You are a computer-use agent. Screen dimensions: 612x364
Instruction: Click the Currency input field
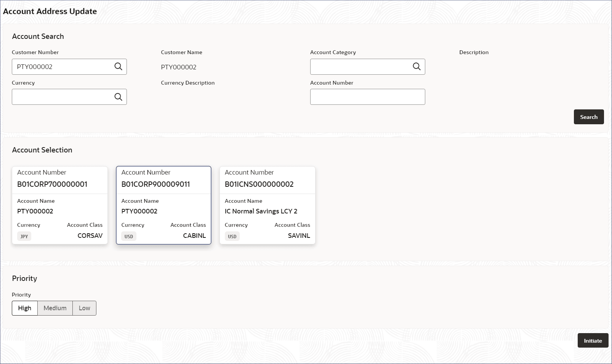click(69, 97)
